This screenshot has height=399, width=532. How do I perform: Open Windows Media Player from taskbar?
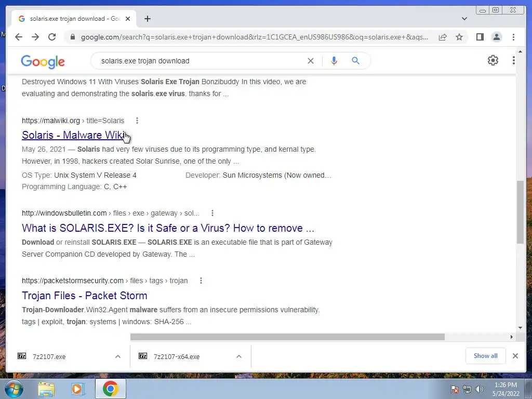[78, 389]
